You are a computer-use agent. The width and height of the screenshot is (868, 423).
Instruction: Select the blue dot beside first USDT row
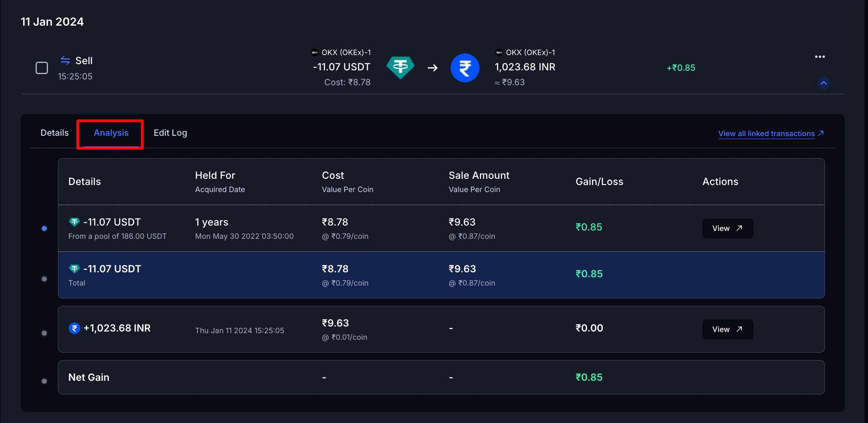(x=44, y=228)
